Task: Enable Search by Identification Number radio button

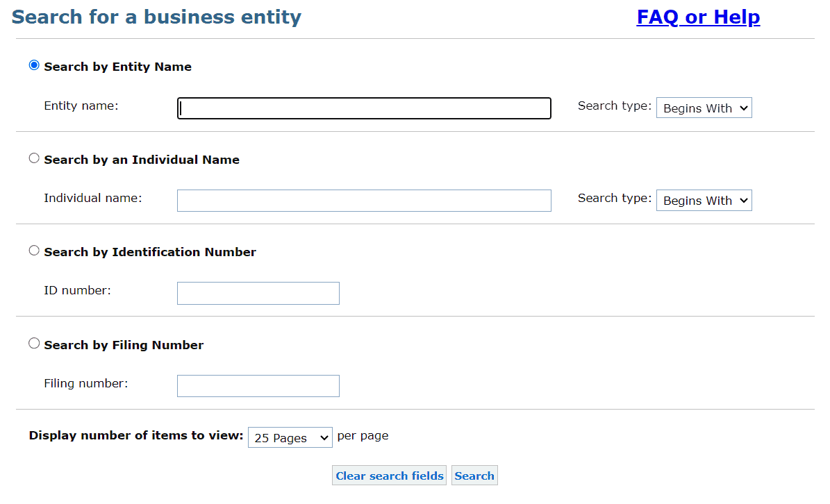Action: click(34, 251)
